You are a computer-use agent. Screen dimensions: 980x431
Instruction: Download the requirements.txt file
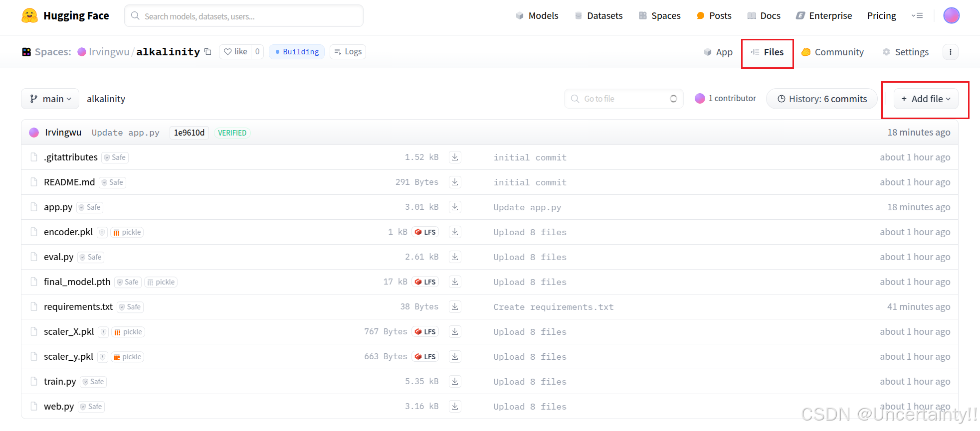point(455,307)
